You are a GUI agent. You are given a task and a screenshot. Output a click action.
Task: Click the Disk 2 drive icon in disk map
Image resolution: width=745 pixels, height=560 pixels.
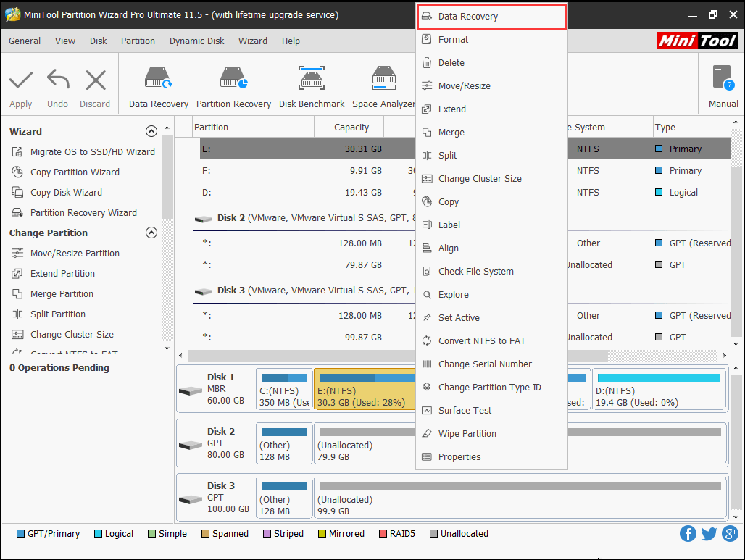coord(191,445)
